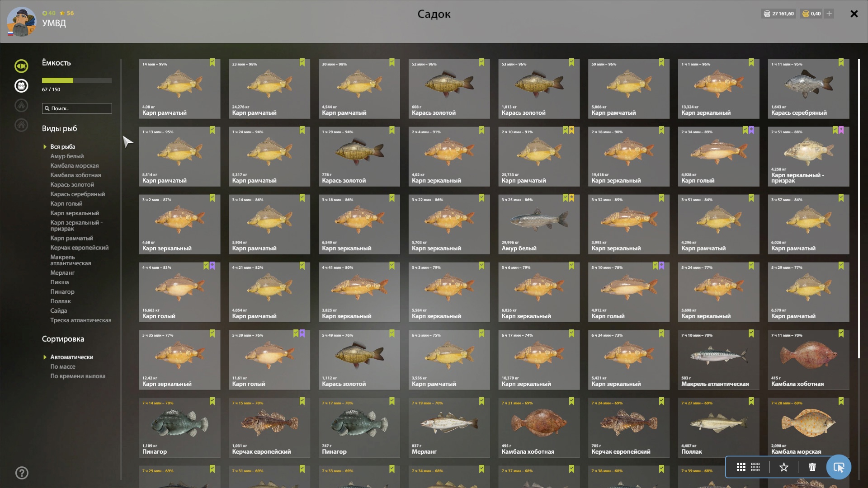Image resolution: width=868 pixels, height=488 pixels.
Task: Filter list by Треска атлантическая
Action: [x=81, y=320]
